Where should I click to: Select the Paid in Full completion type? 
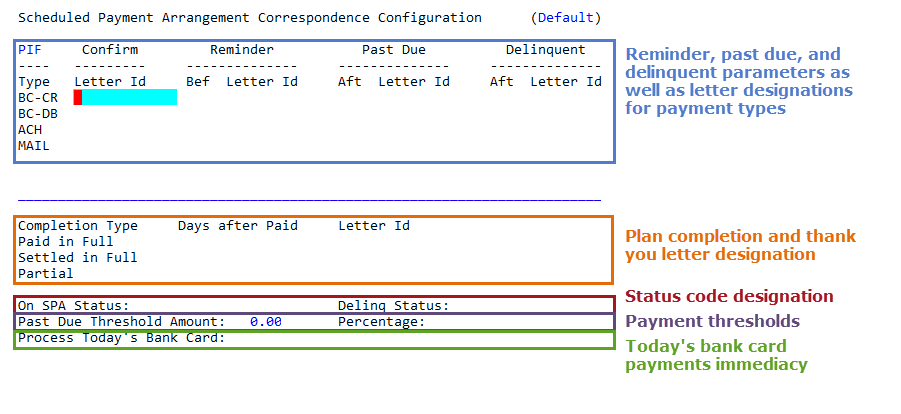point(66,242)
